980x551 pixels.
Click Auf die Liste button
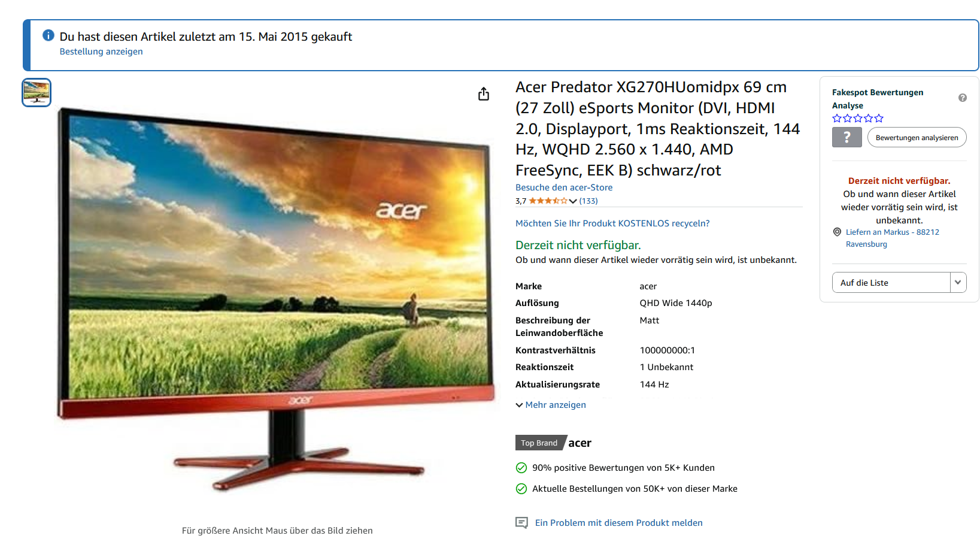click(891, 283)
